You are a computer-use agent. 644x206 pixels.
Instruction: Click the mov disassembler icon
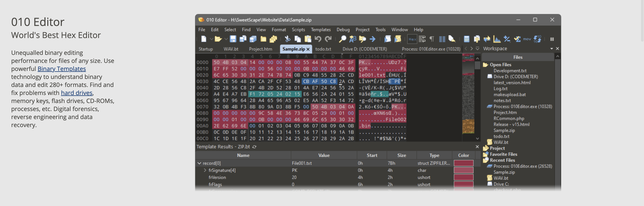(x=527, y=39)
